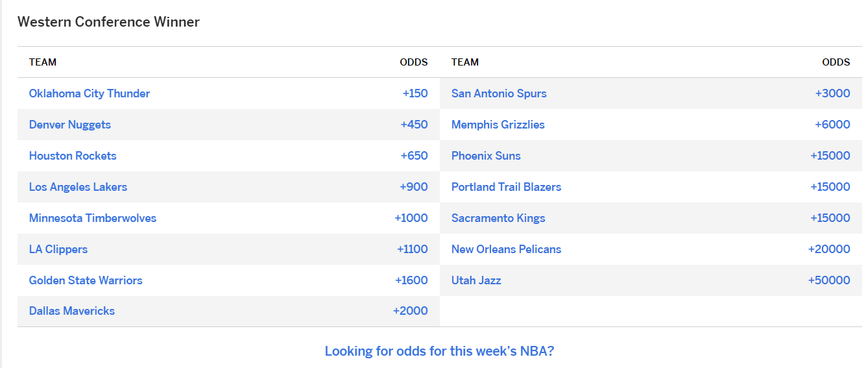Open the New Orleans Pelicans link

pos(506,249)
